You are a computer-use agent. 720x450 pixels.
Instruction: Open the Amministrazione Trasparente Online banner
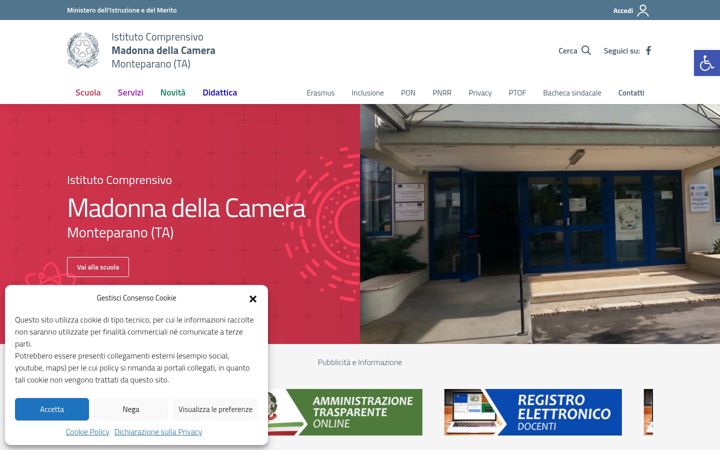[x=345, y=412]
